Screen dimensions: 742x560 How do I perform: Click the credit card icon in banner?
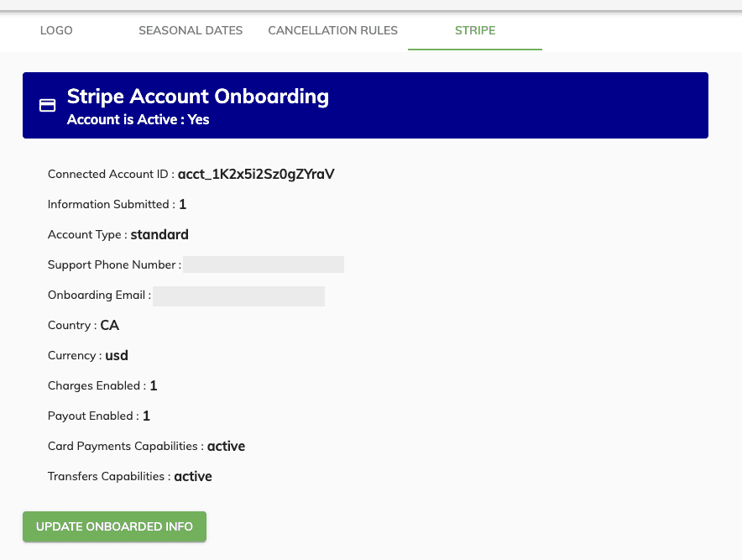[47, 105]
